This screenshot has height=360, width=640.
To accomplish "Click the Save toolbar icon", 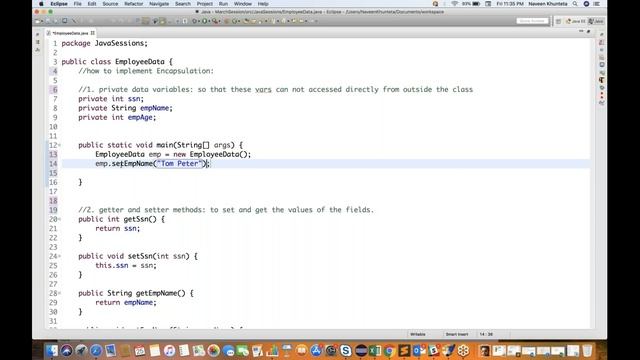I will click(x=48, y=21).
